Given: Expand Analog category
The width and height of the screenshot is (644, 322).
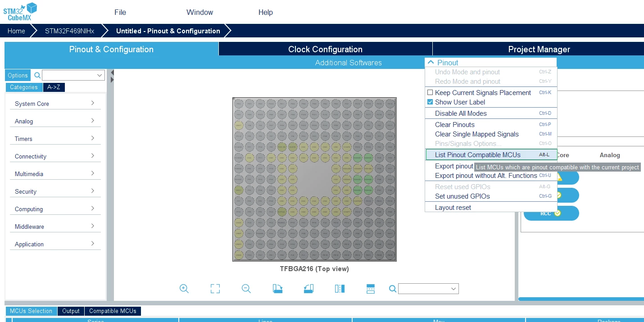Looking at the screenshot, I should [55, 121].
